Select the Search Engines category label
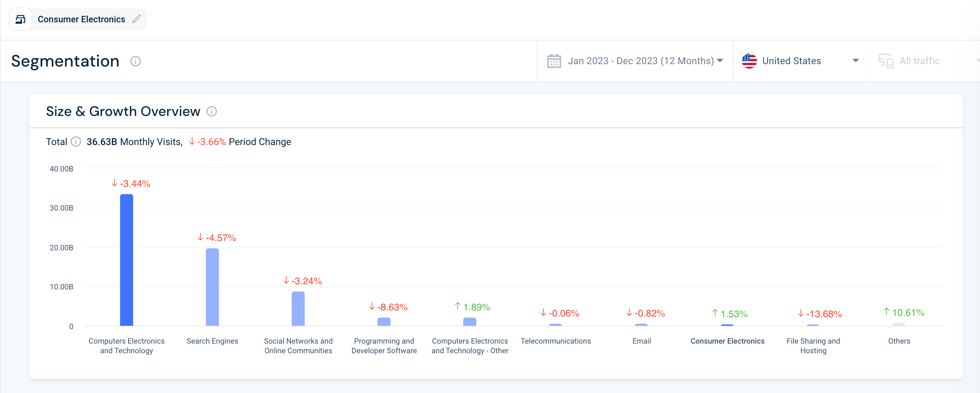This screenshot has width=980, height=393. coord(212,341)
